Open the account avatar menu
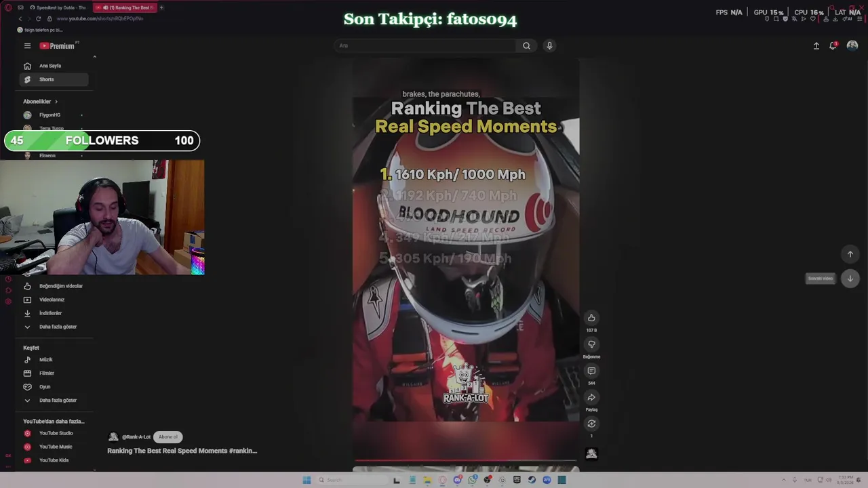The image size is (868, 488). click(852, 45)
